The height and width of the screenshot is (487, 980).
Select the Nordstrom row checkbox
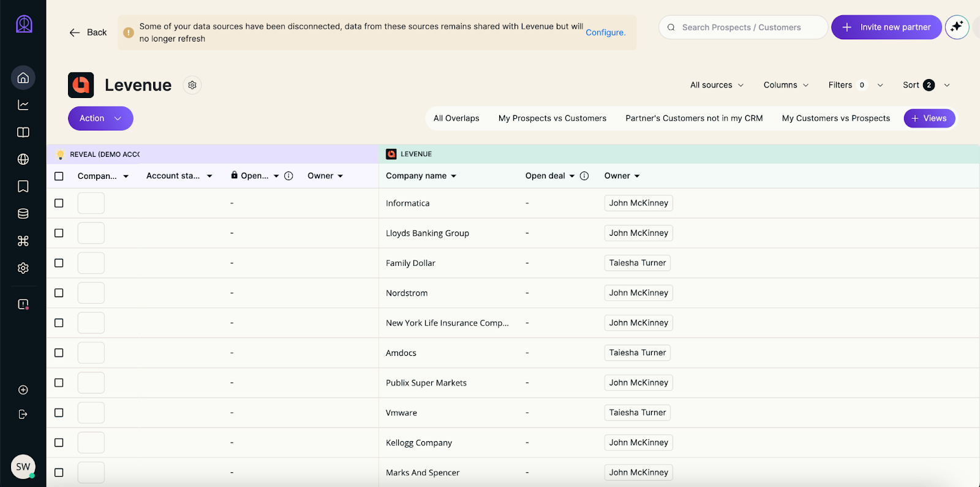[59, 293]
